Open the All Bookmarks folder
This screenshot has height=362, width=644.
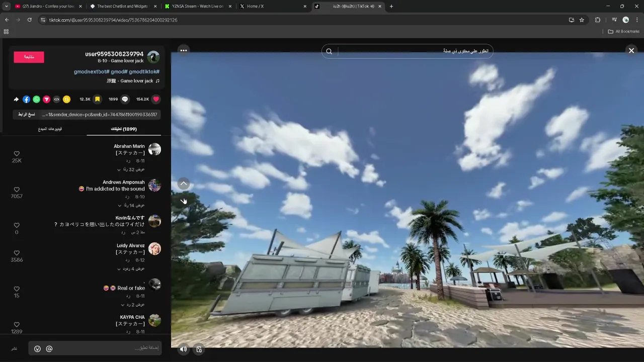click(624, 32)
